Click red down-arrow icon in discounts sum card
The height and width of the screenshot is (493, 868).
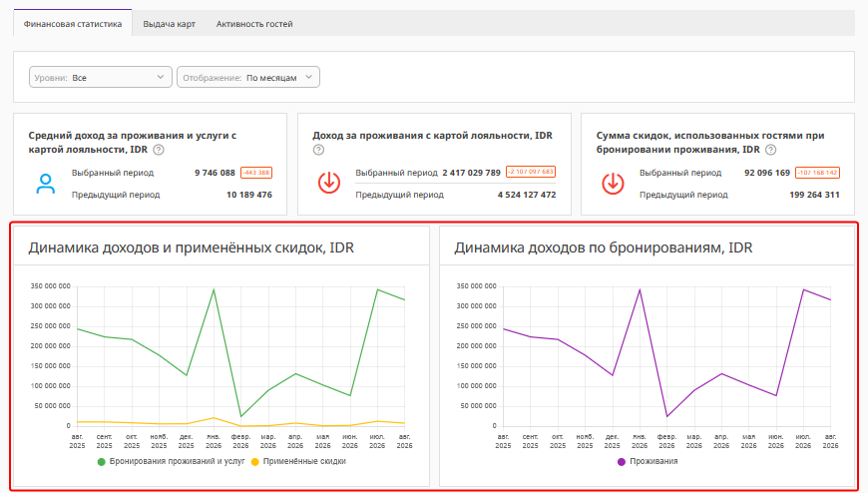click(x=613, y=184)
